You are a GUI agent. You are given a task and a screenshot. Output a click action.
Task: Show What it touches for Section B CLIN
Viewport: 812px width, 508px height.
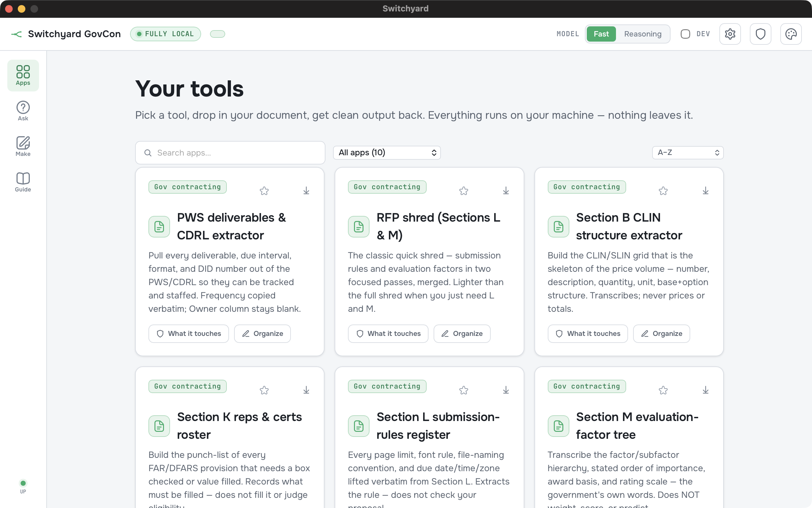588,334
